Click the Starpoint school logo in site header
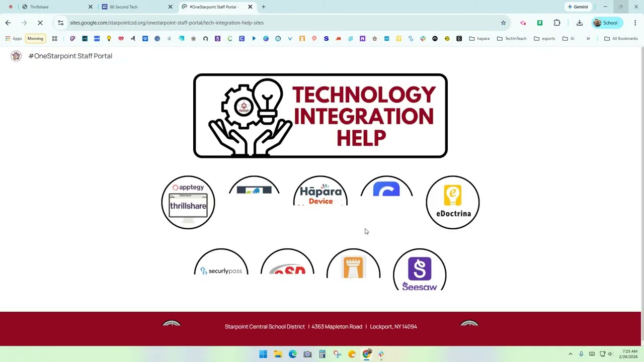This screenshot has width=644, height=362. click(x=16, y=56)
